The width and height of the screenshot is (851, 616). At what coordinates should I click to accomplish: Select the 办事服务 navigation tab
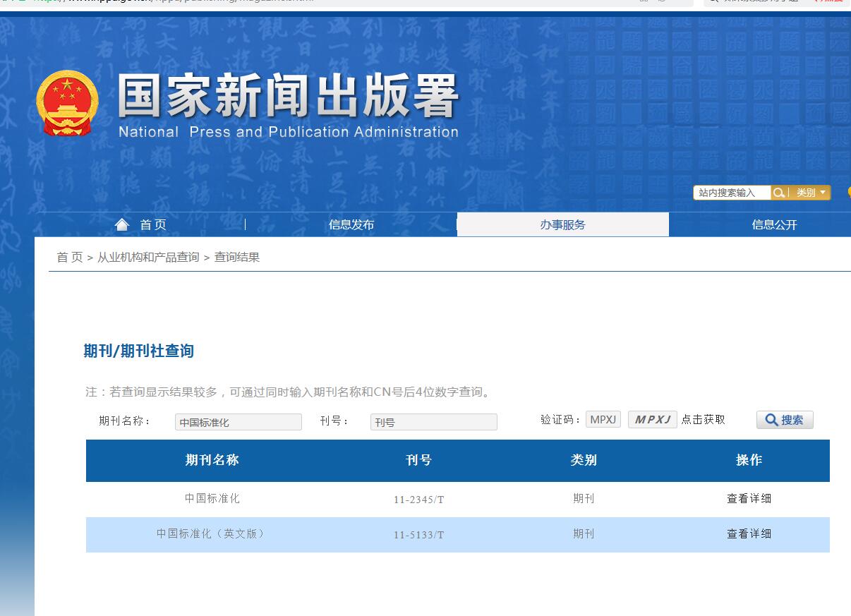[561, 224]
